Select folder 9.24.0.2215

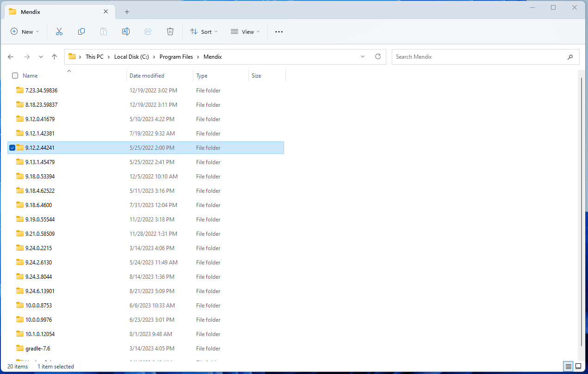click(146, 248)
